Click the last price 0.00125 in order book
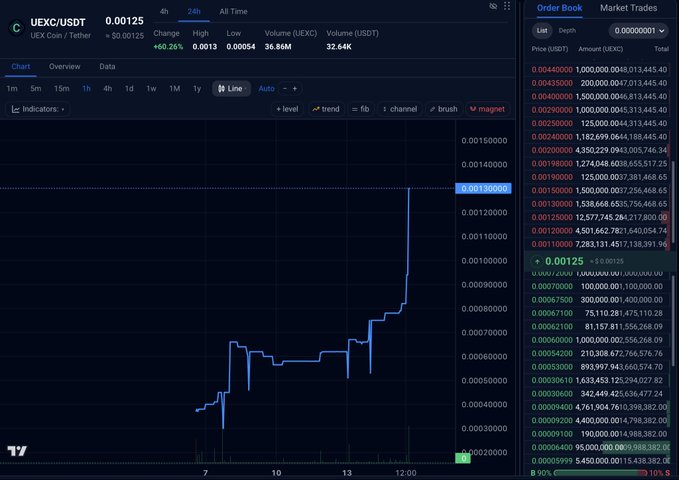Screen dimensions: 679x480 564,261
